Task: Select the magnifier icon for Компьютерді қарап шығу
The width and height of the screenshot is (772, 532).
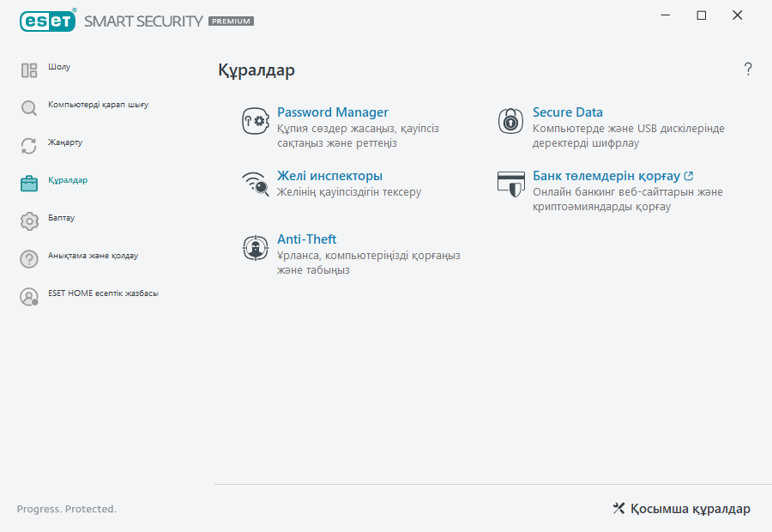Action: (28, 106)
